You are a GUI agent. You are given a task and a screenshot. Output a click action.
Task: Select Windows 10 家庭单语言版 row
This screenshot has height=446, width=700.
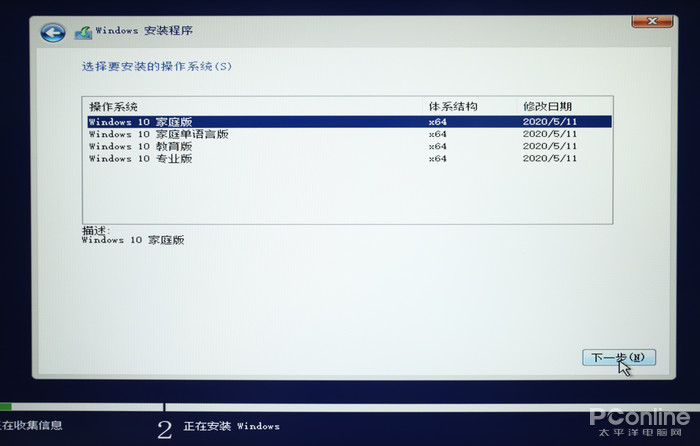350,134
